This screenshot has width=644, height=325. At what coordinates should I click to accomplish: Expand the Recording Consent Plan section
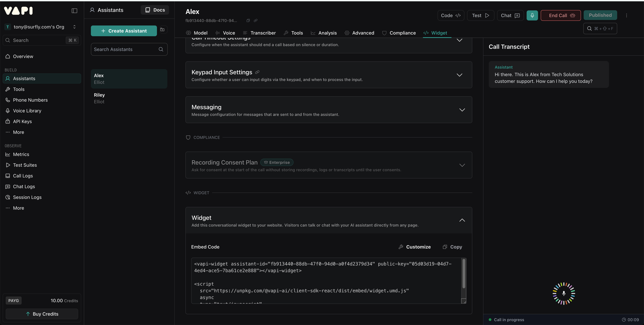(x=462, y=165)
